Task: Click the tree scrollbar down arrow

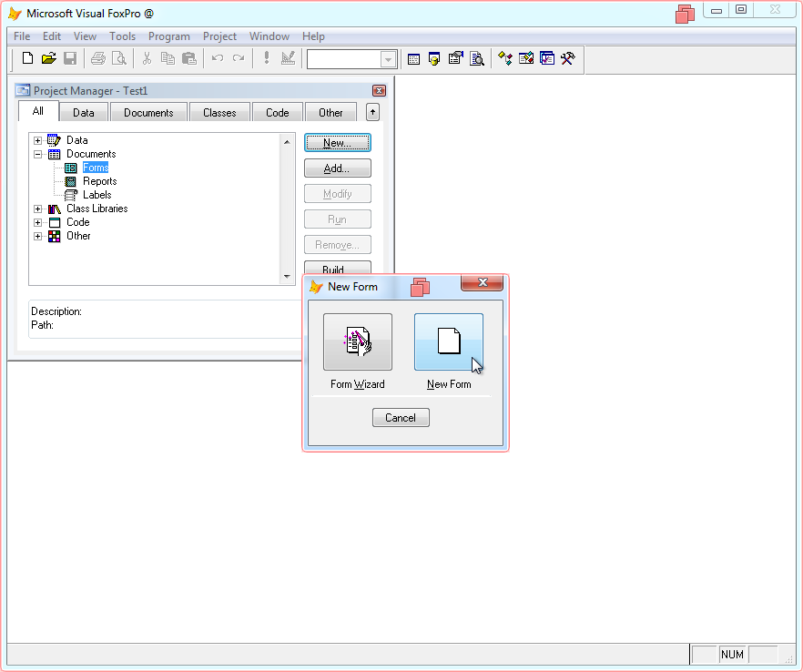Action: coord(287,277)
